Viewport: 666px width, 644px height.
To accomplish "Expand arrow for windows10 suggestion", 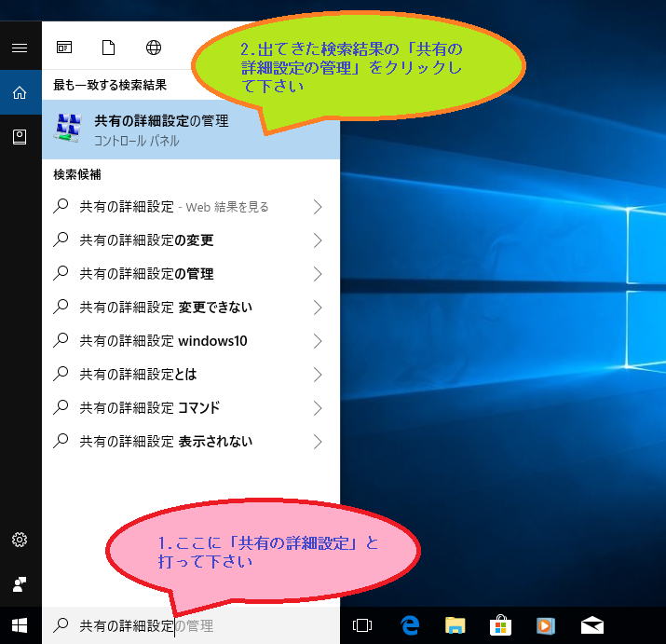I will [318, 341].
